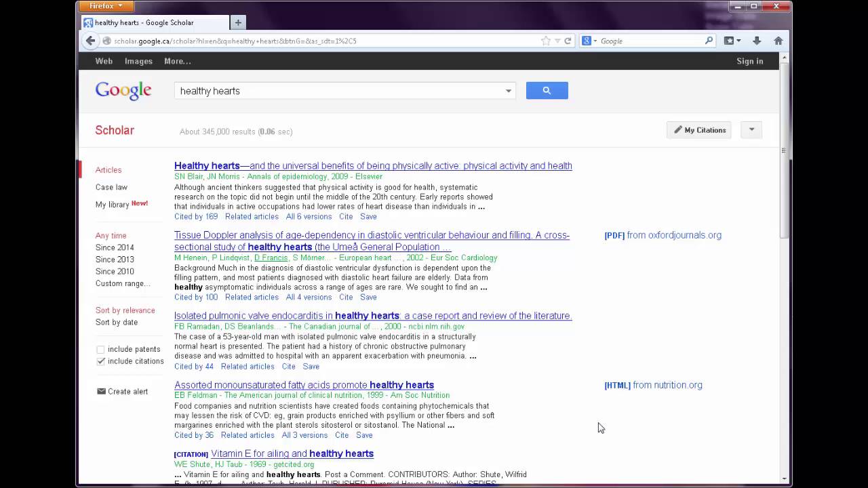
Task: Open the address bar history dropdown arrow
Action: pyautogui.click(x=557, y=41)
